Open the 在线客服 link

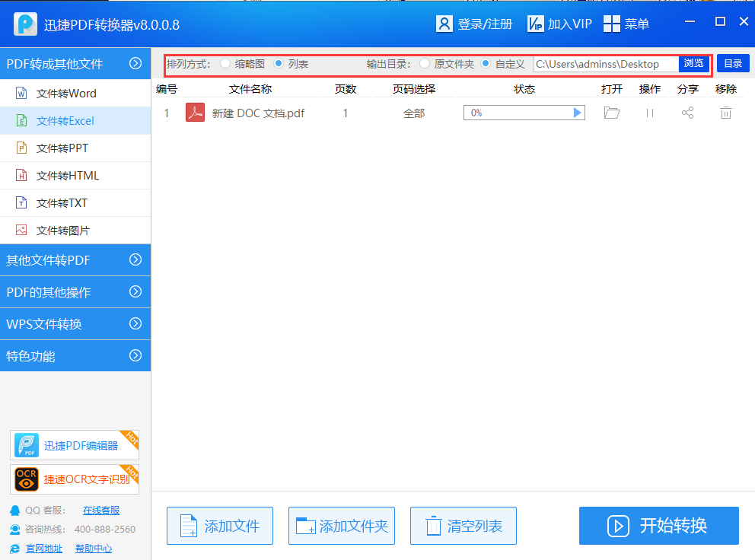pyautogui.click(x=101, y=511)
